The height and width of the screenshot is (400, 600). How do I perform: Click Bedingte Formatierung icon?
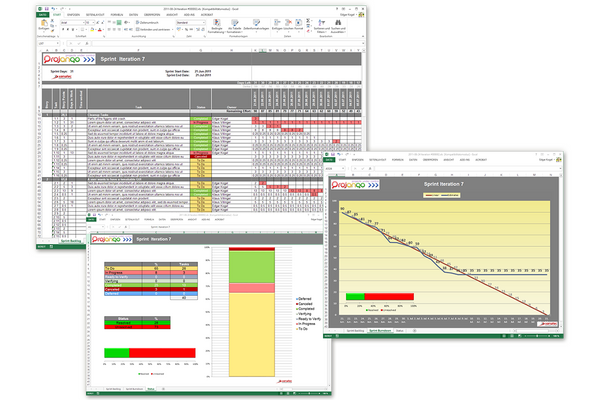[x=217, y=24]
